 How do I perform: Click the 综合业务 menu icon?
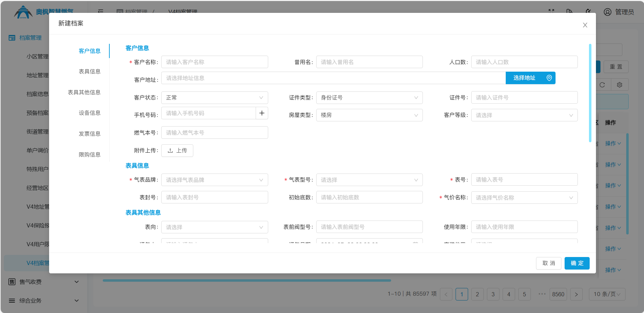[x=12, y=300]
